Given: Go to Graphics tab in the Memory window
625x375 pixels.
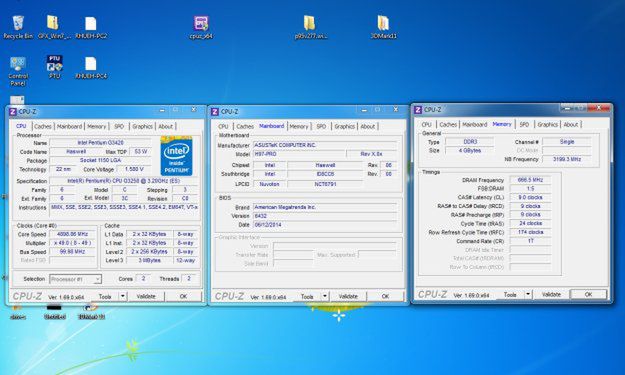Looking at the screenshot, I should click(547, 125).
